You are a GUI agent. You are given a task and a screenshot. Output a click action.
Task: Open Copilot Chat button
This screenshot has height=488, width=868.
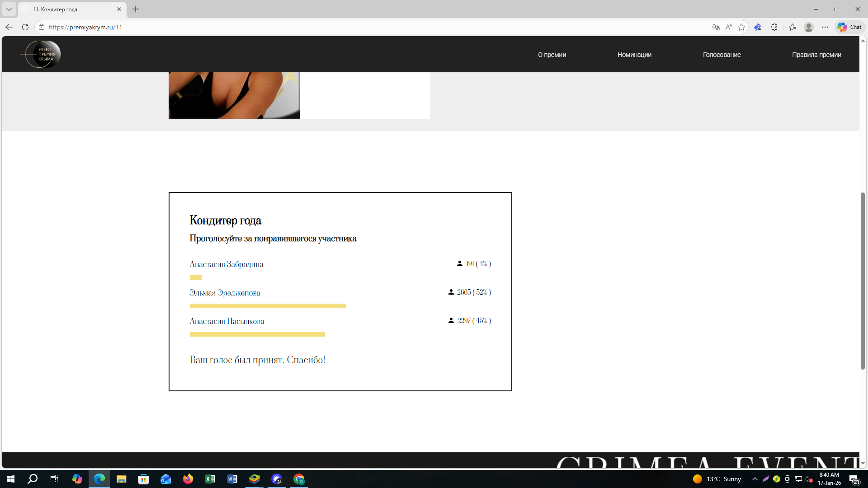pyautogui.click(x=849, y=27)
